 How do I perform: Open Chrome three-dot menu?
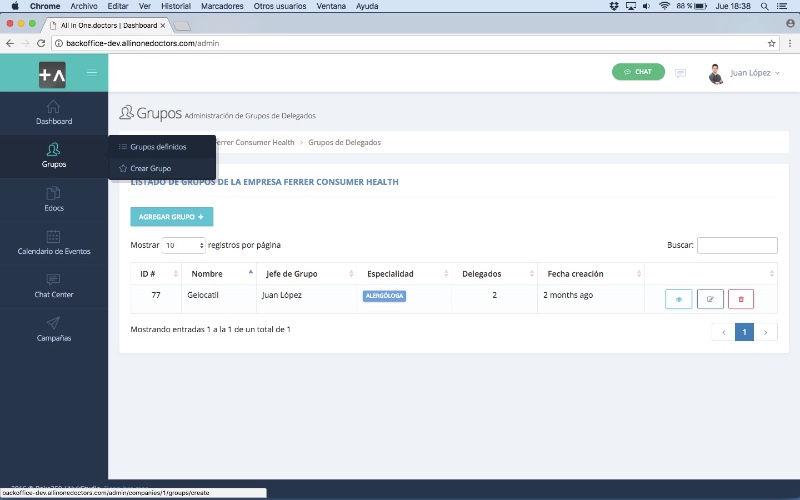point(790,43)
